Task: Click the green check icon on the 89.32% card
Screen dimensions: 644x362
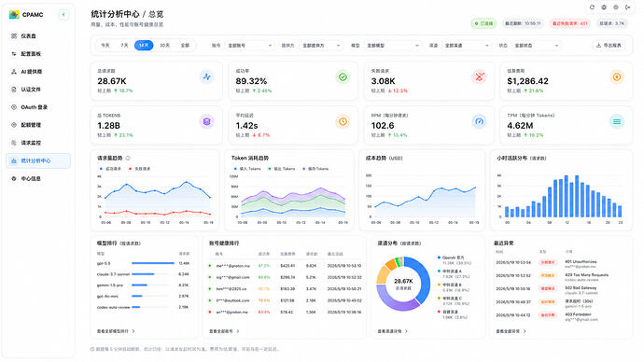Action: pos(343,77)
